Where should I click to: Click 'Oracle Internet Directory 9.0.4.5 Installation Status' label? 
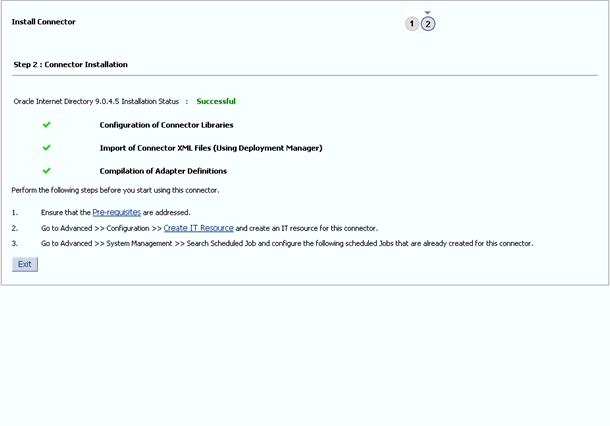(96, 102)
